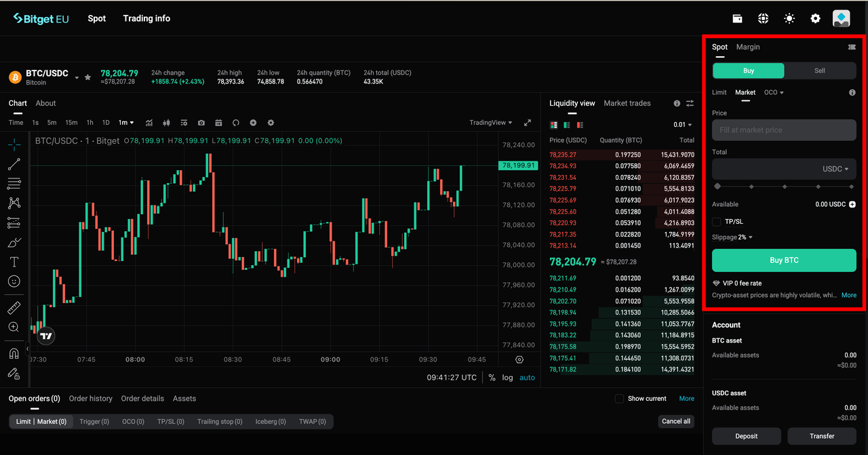Select the forecast/position tool
Image resolution: width=868 pixels, height=455 pixels.
pyautogui.click(x=14, y=222)
